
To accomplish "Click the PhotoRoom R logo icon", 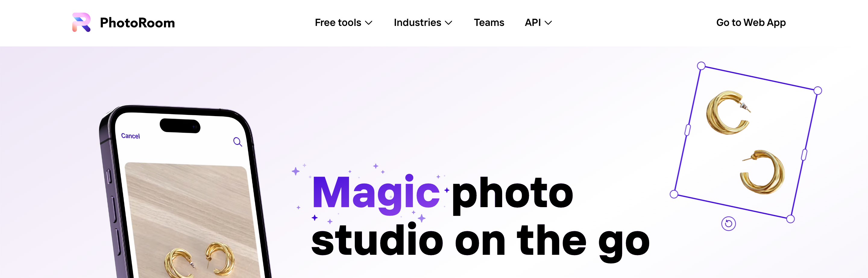I will pos(81,22).
